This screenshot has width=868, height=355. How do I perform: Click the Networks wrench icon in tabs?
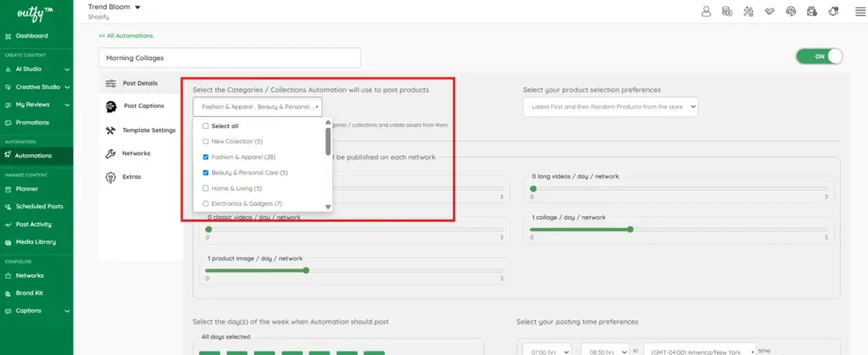[110, 153]
